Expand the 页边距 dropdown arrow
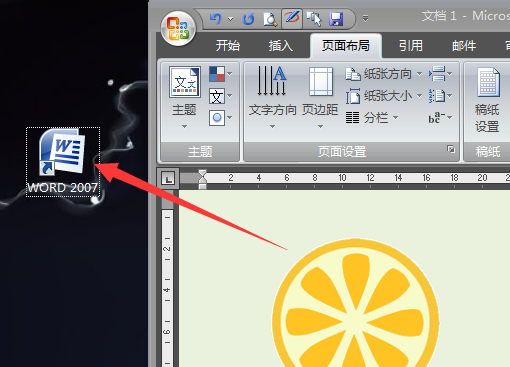Image resolution: width=510 pixels, height=367 pixels. point(320,127)
